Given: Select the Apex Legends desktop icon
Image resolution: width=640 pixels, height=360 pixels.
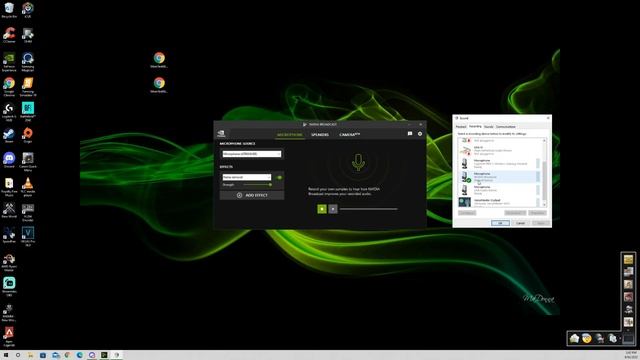Looking at the screenshot, I should [x=9, y=336].
